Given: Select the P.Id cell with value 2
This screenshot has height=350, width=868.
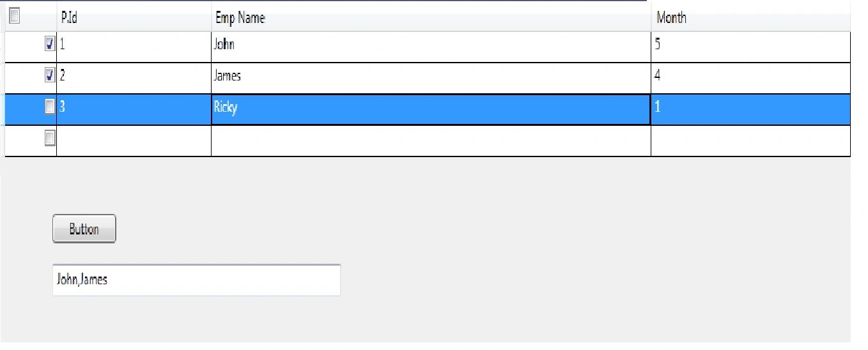Looking at the screenshot, I should (134, 78).
